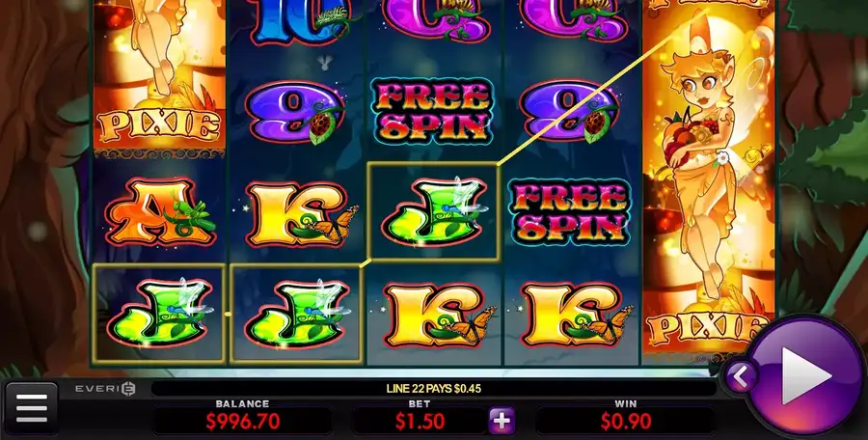The width and height of the screenshot is (868, 440).
Task: Click the purple 9 symbol in the fourth reel
Action: coord(570,113)
